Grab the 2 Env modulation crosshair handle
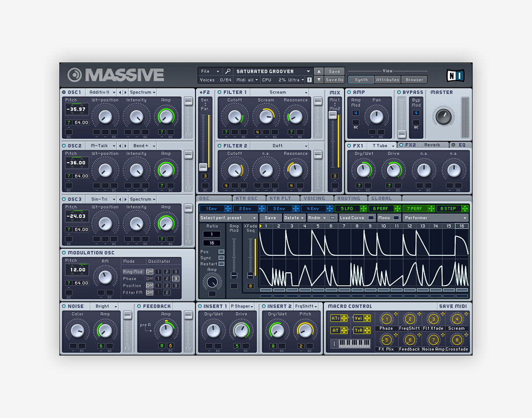532x418 pixels. point(262,209)
